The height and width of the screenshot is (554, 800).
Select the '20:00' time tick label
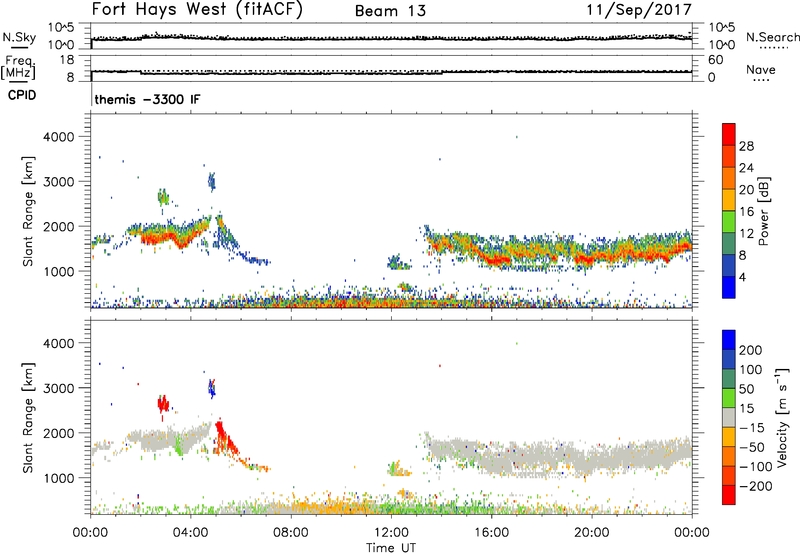(x=591, y=533)
